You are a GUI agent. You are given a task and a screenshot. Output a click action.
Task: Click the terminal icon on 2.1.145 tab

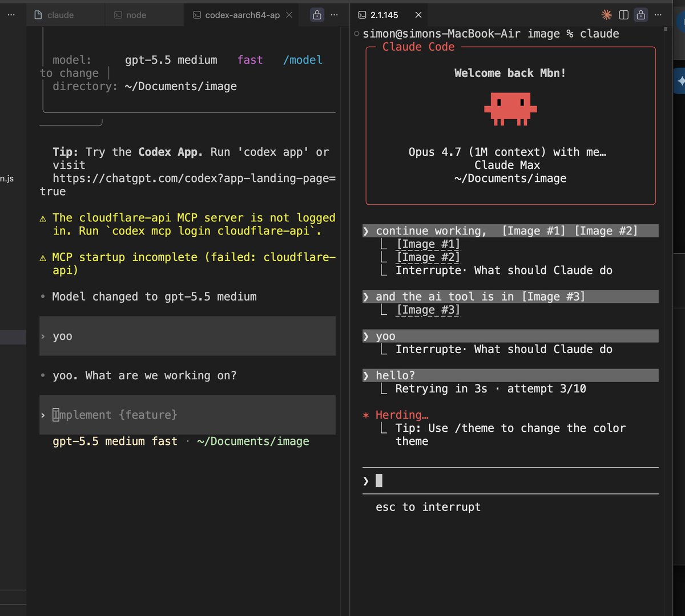361,15
